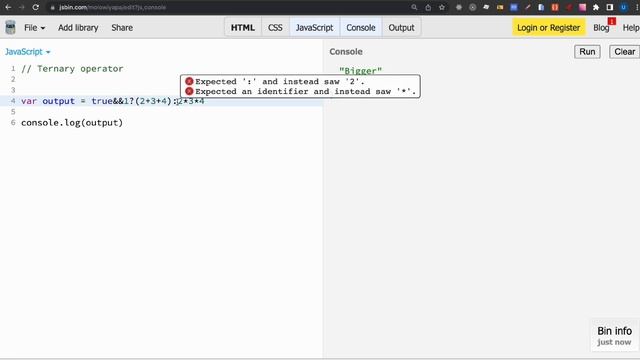Reload the page with the refresh icon

click(36, 7)
